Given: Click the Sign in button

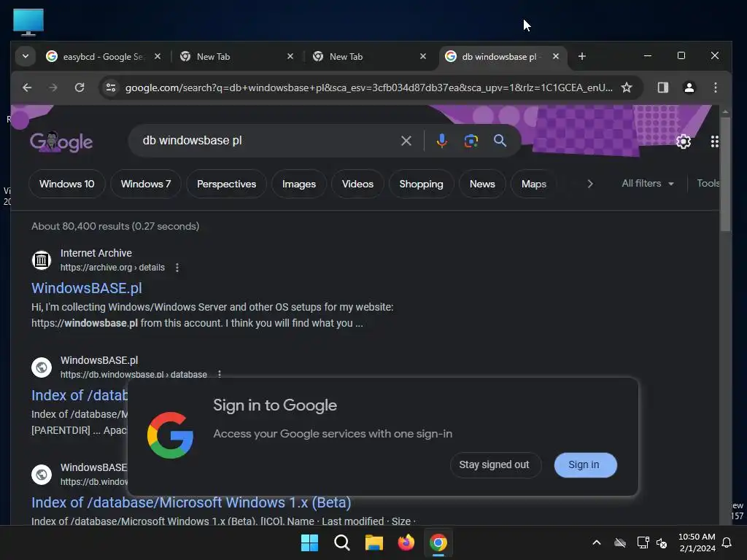Looking at the screenshot, I should pyautogui.click(x=585, y=464).
